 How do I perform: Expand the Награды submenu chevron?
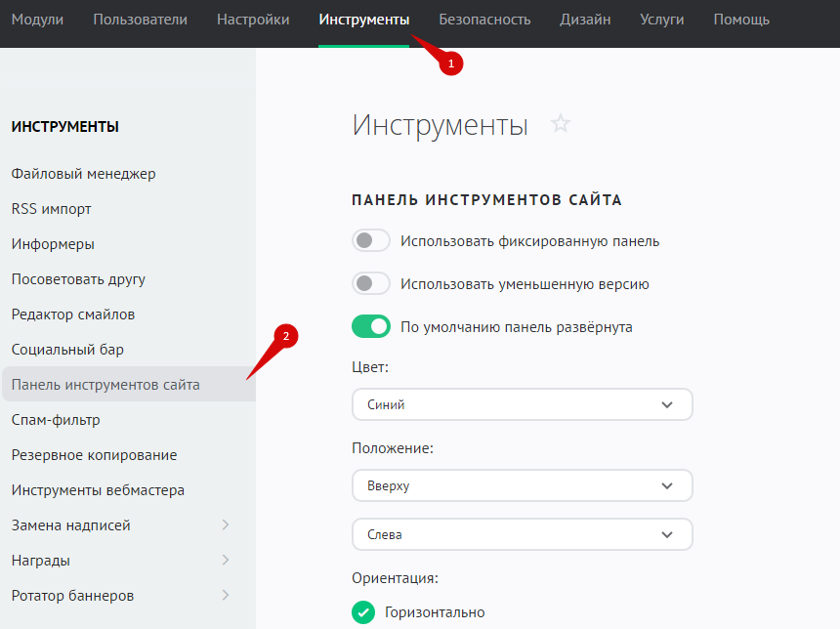pyautogui.click(x=226, y=561)
